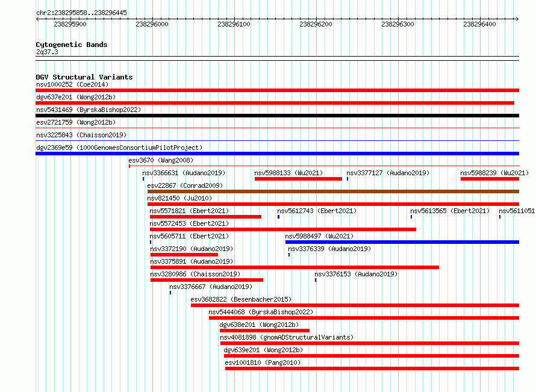
Task: Click the Cytogenetic Bands track title
Action: [72, 45]
